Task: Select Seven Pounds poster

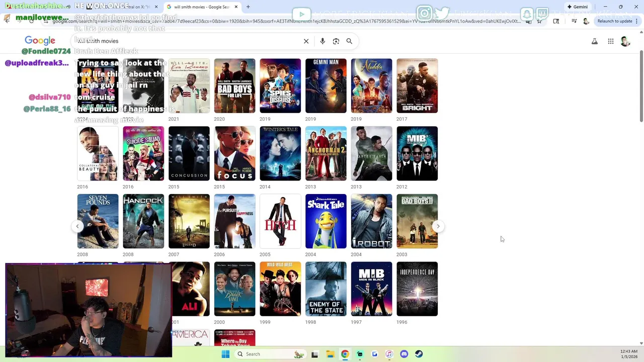Action: (98, 221)
